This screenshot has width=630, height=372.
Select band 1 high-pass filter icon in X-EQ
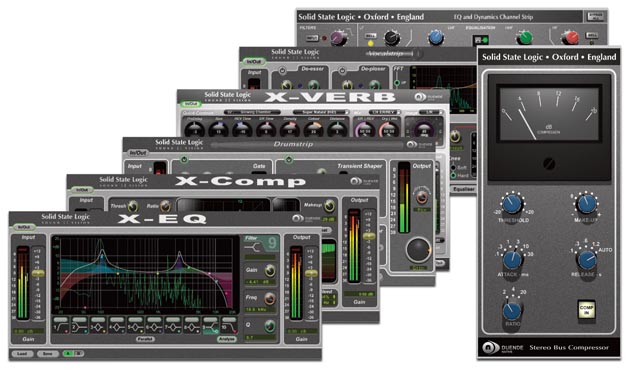(x=60, y=327)
